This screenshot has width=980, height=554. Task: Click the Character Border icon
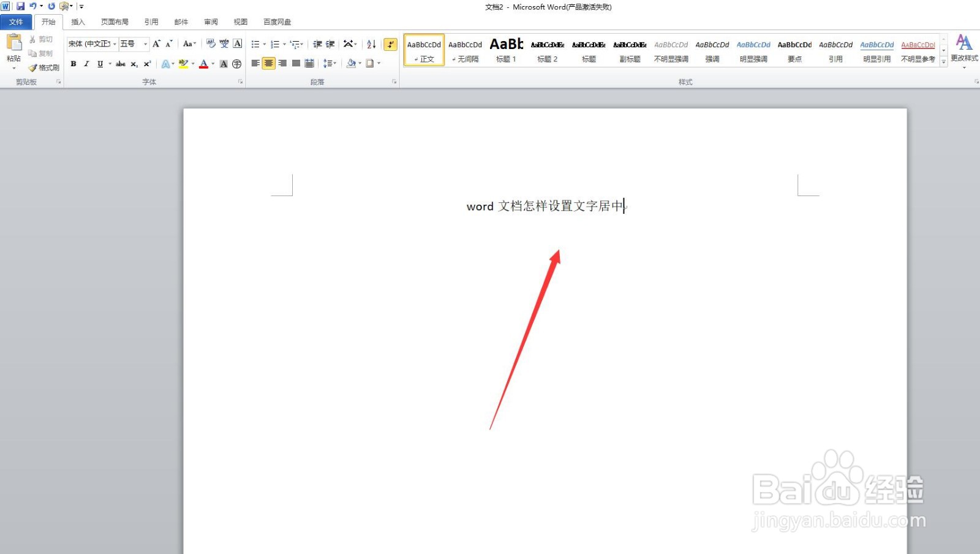pyautogui.click(x=238, y=44)
